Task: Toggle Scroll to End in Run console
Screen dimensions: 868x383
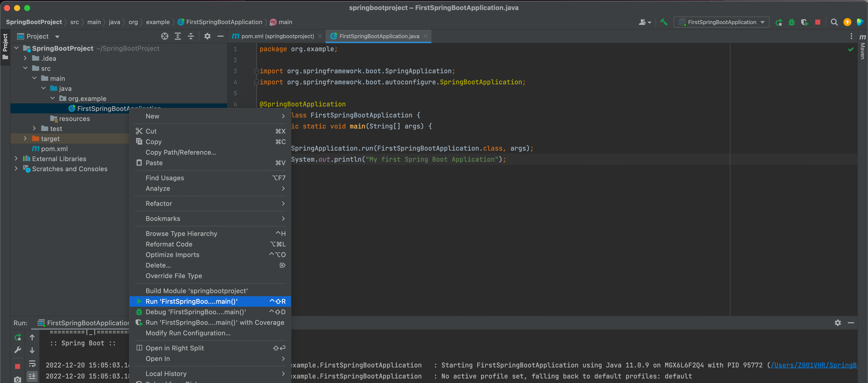Action: coord(32,376)
